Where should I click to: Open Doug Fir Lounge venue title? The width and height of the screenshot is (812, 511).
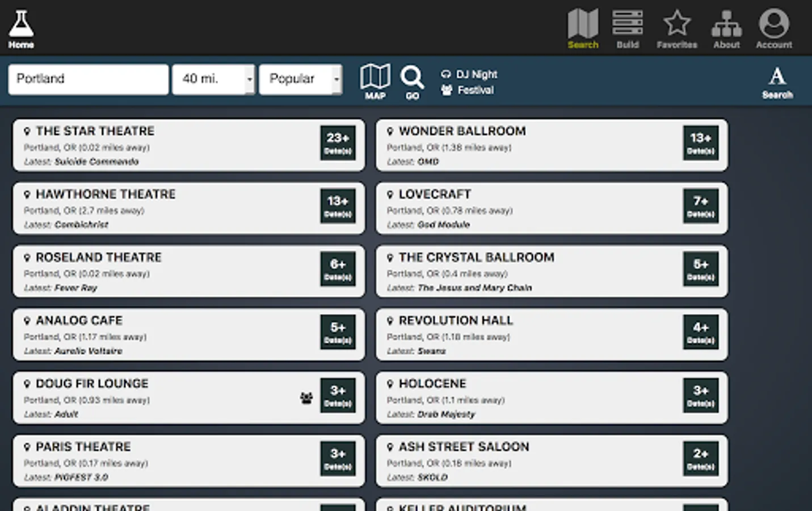pyautogui.click(x=92, y=383)
